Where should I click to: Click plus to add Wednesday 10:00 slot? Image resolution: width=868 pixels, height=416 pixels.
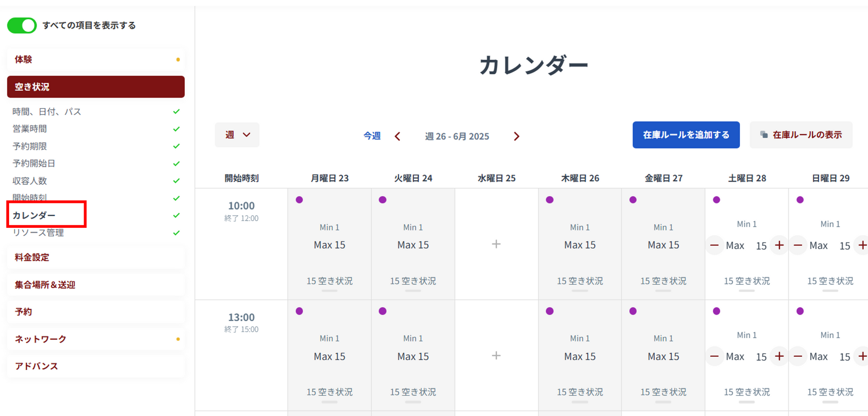pyautogui.click(x=496, y=244)
